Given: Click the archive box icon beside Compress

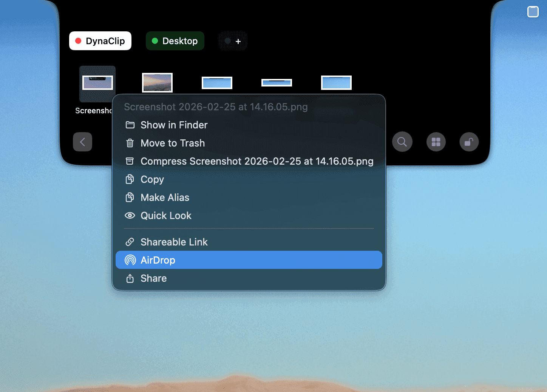Looking at the screenshot, I should 130,161.
